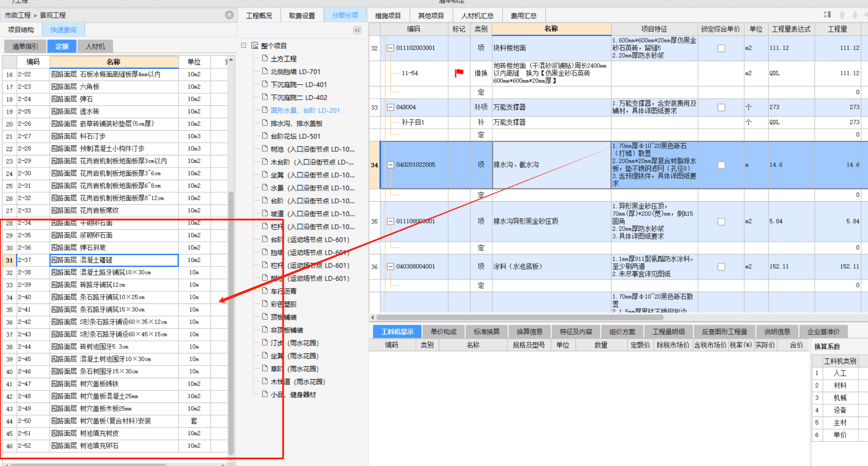This screenshot has width=868, height=466.
Task: Open the 单价构成 bottom tab
Action: pos(444,331)
